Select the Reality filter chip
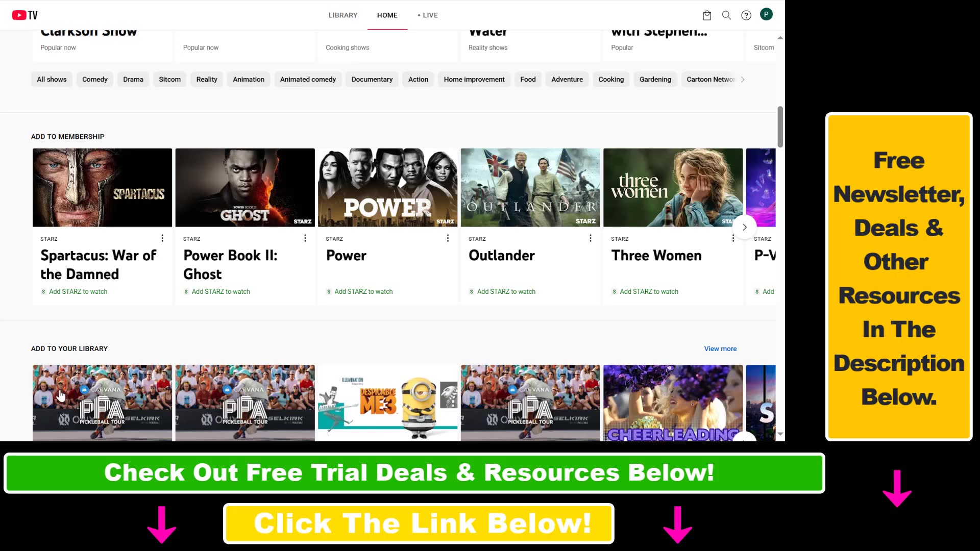980x551 pixels. pos(207,79)
